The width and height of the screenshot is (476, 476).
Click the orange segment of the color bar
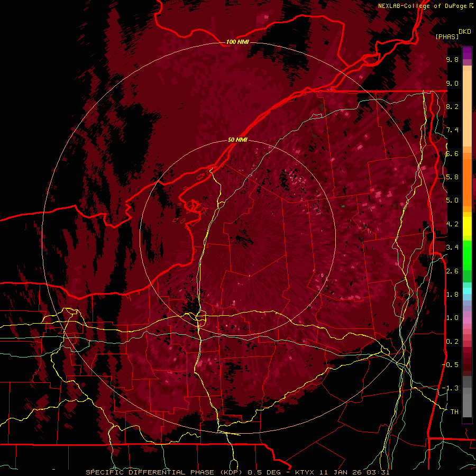pyautogui.click(x=467, y=182)
